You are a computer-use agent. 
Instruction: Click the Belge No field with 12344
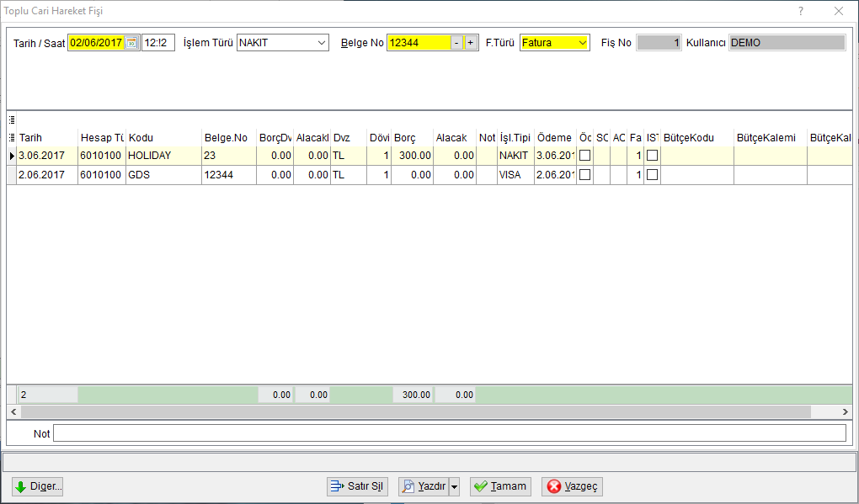[x=419, y=43]
